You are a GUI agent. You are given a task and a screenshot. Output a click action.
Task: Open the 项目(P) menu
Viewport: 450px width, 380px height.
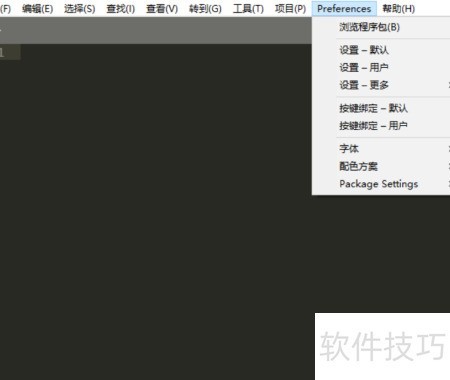[290, 9]
